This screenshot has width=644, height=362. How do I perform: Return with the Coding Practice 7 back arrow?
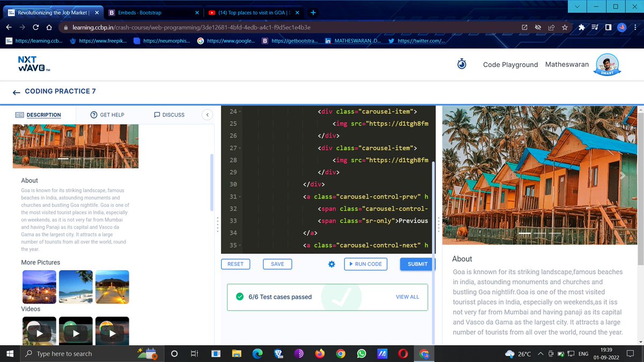click(x=16, y=92)
